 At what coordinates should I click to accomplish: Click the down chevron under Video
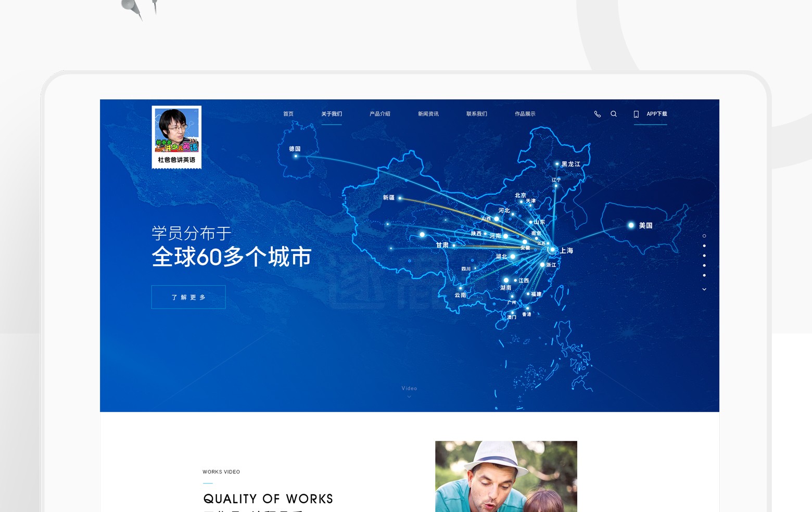(x=409, y=397)
